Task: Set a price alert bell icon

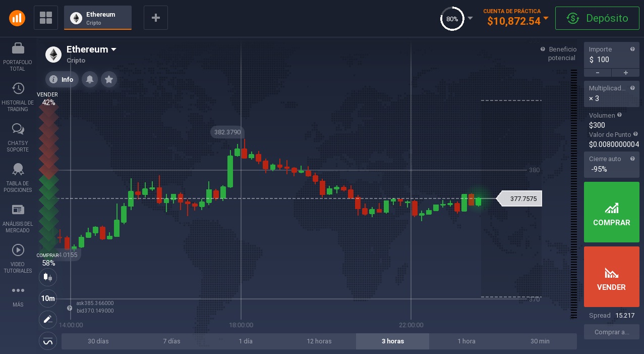Action: 90,79
